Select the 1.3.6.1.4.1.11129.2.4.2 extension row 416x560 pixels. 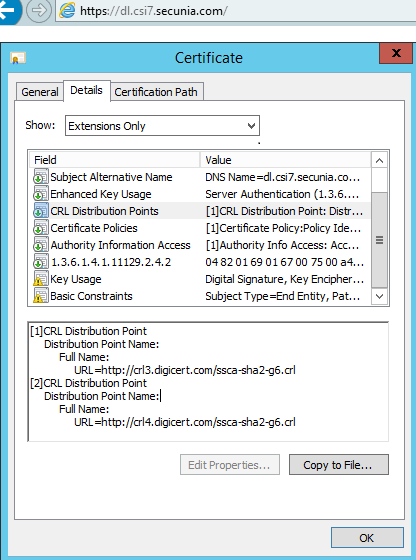[x=200, y=262]
